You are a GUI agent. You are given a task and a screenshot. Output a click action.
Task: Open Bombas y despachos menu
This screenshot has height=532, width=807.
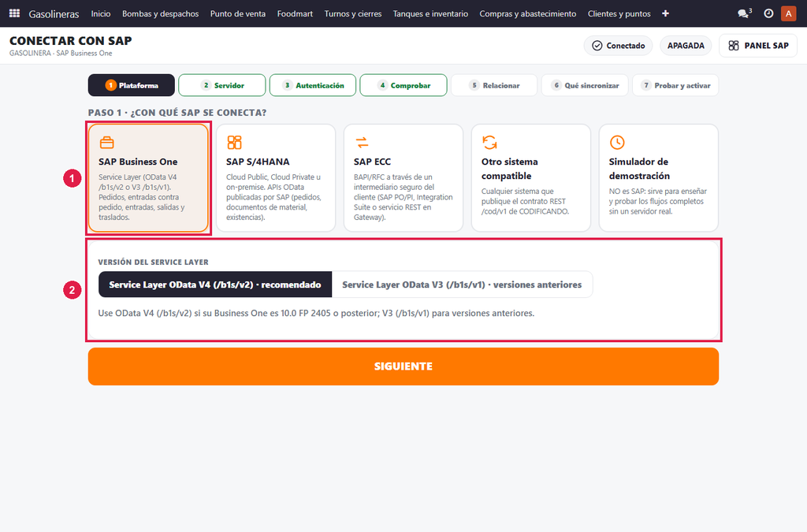click(x=161, y=13)
